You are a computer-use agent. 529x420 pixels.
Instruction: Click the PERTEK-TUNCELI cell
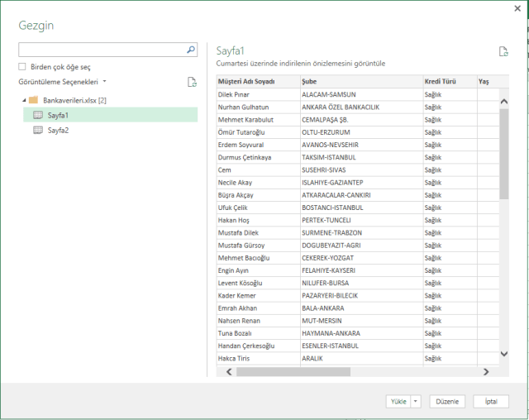pos(362,220)
